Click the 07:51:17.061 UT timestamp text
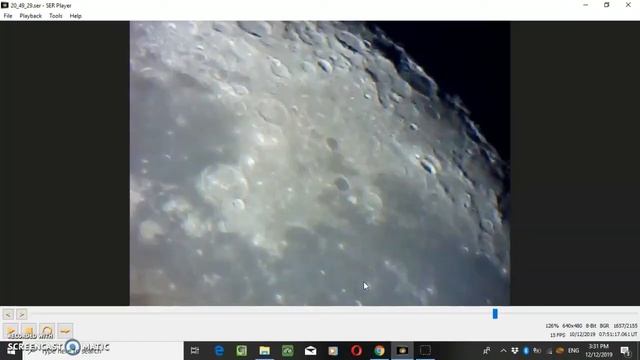The height and width of the screenshot is (360, 640). coord(618,334)
